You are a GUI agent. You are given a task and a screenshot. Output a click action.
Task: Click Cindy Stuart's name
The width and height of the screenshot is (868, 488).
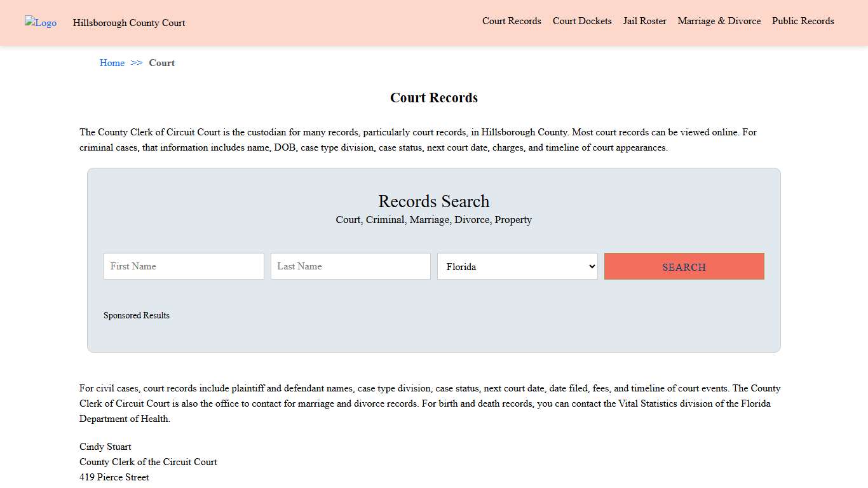tap(105, 447)
